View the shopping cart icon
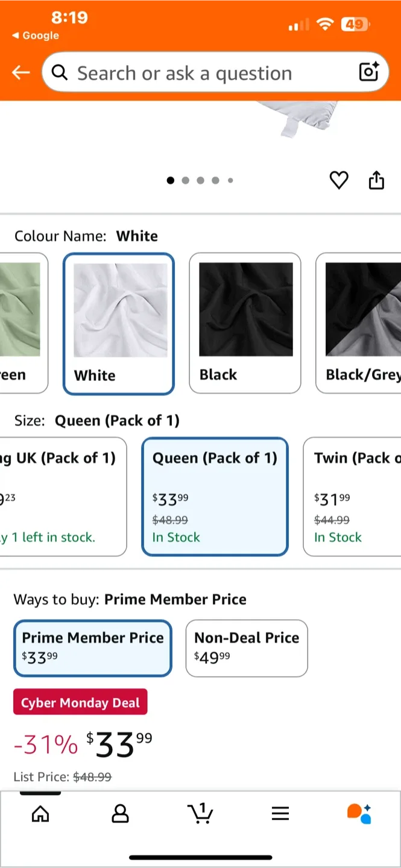401x868 pixels. [200, 814]
